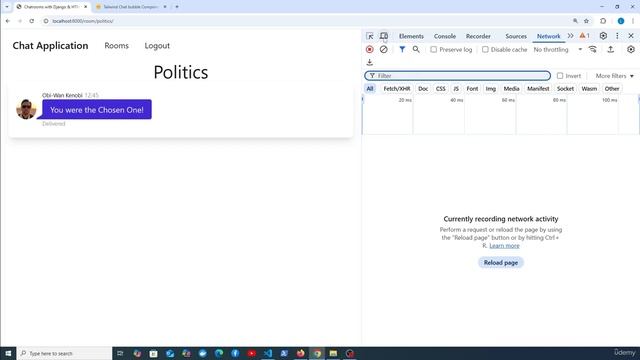This screenshot has width=640, height=360.
Task: Show more DevTools tabs chevron
Action: 570,36
